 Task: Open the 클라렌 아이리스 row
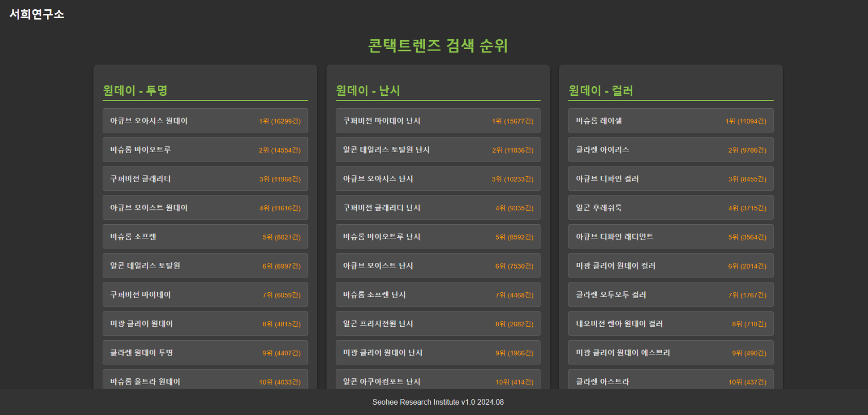671,150
